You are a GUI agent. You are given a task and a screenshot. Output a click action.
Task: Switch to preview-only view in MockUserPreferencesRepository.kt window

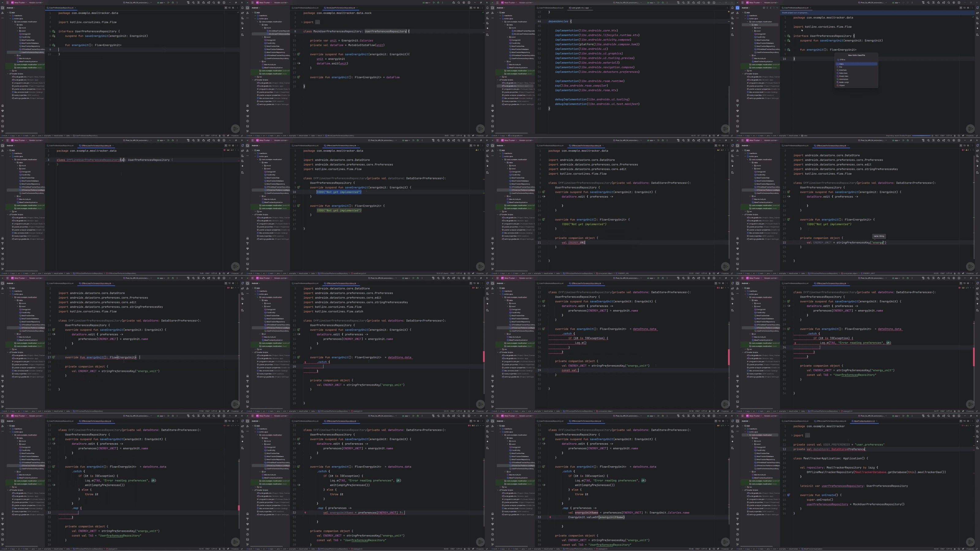478,8
